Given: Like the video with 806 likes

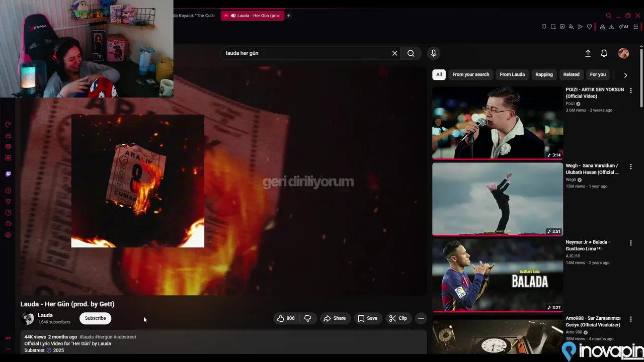Looking at the screenshot, I should pos(286,318).
